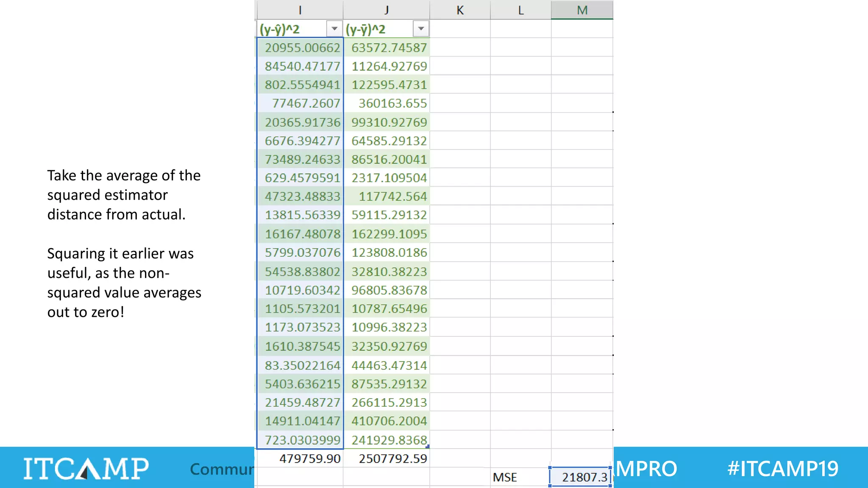This screenshot has width=868, height=488.
Task: Select column K header
Action: coord(460,10)
